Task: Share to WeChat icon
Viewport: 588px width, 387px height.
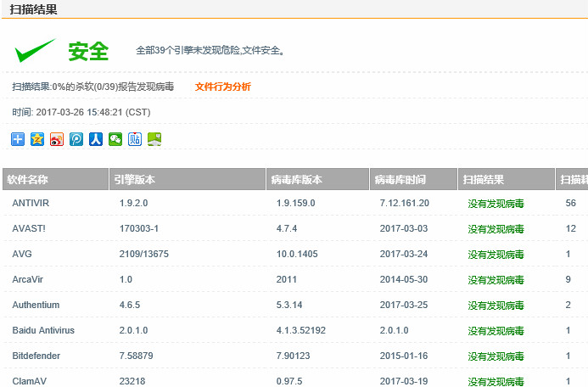Action: click(x=115, y=139)
